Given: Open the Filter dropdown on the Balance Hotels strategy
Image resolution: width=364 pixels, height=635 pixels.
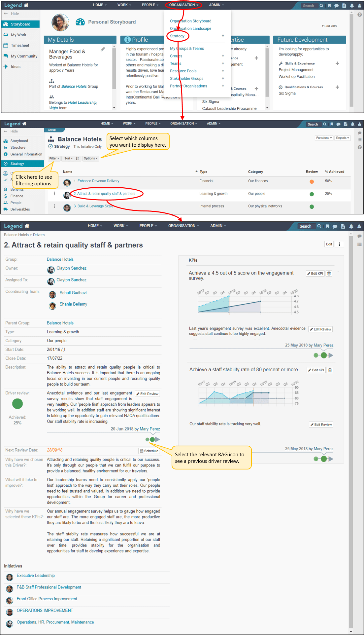Looking at the screenshot, I should click(x=54, y=159).
